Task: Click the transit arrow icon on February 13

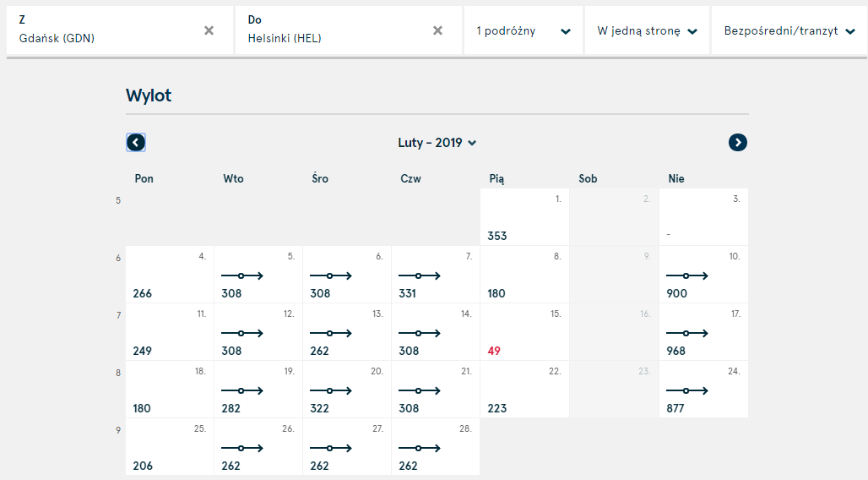Action: click(331, 333)
